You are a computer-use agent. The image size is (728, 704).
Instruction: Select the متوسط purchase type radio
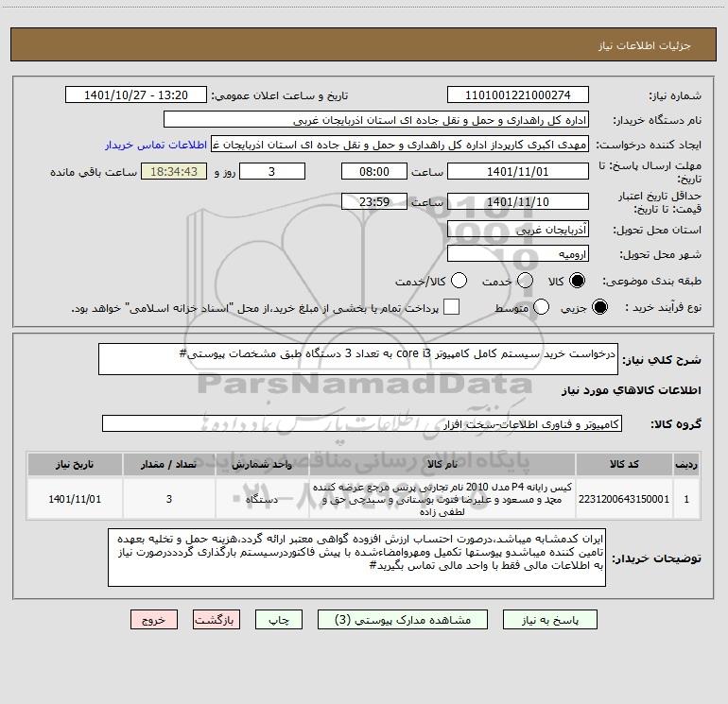tap(541, 307)
